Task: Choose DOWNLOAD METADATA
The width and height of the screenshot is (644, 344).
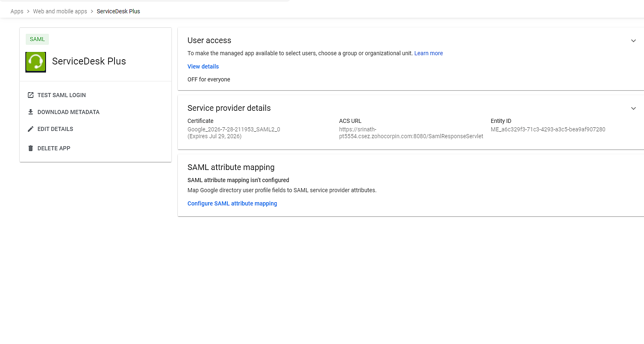Action: pos(69,112)
